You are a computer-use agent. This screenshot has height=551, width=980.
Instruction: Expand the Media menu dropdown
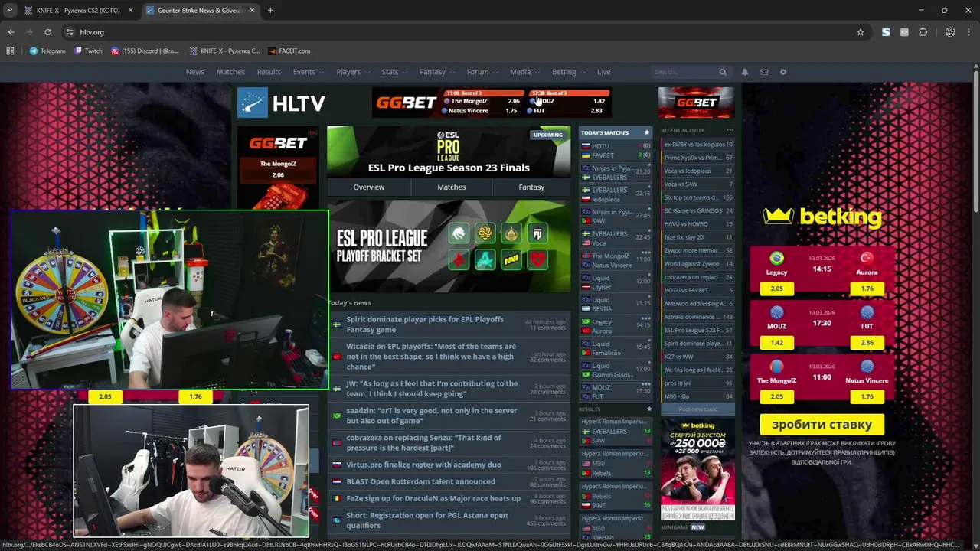524,72
